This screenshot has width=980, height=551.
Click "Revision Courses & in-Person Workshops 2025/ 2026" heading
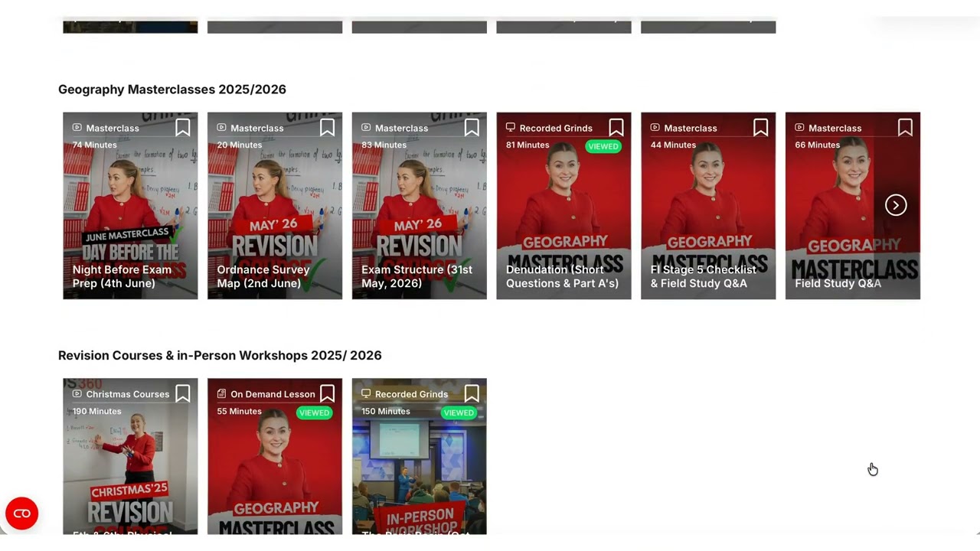(220, 356)
